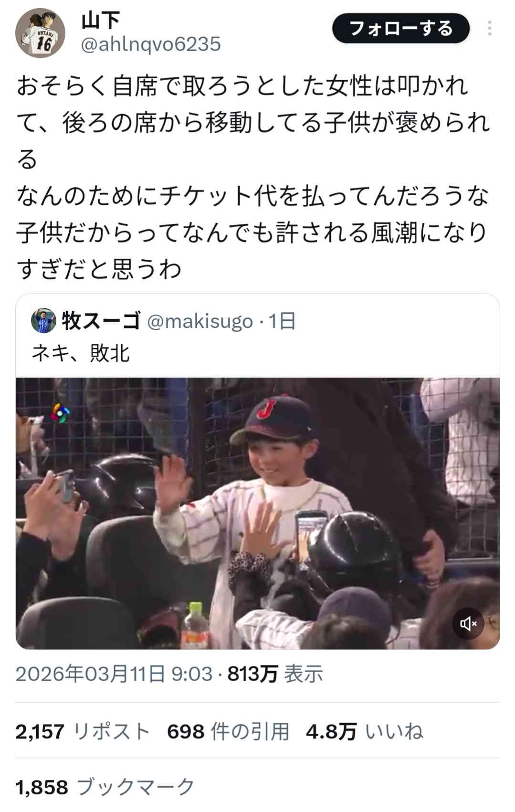The image size is (515, 812).
Task: View the 4.8万 いいね likes list
Action: pos(365,731)
